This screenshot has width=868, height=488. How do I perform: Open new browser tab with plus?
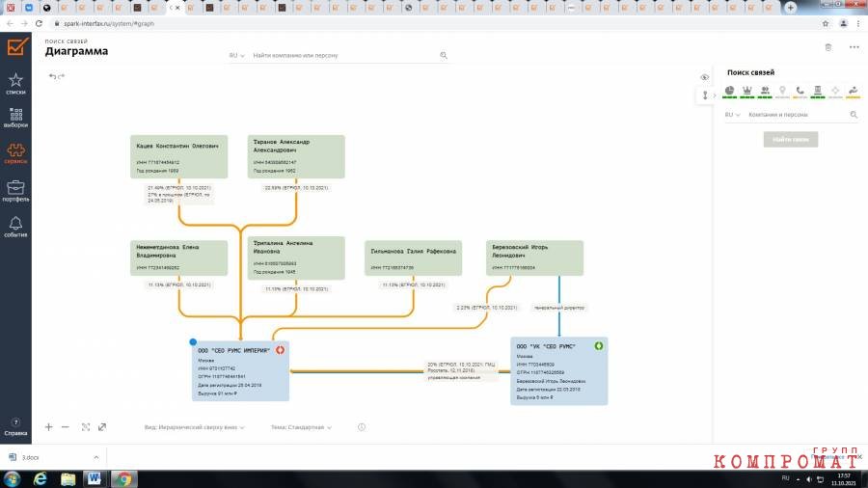click(x=791, y=8)
